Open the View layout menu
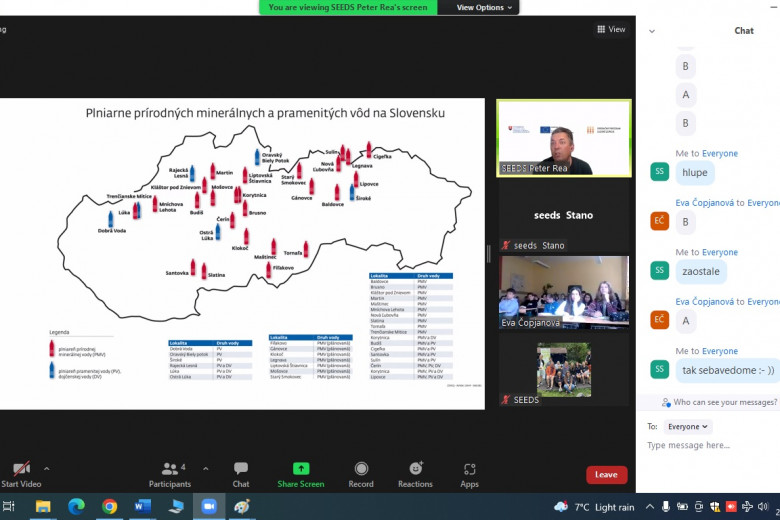Screen dimensions: 780x520 611,29
